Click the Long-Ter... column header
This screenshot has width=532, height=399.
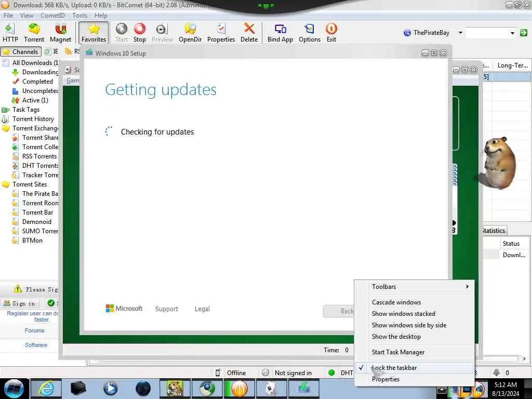[x=512, y=65]
